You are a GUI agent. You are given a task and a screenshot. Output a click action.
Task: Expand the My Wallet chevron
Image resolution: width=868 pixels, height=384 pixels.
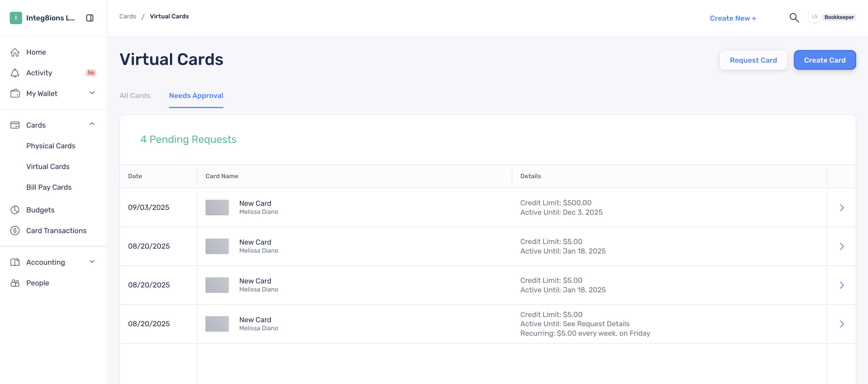pyautogui.click(x=92, y=93)
